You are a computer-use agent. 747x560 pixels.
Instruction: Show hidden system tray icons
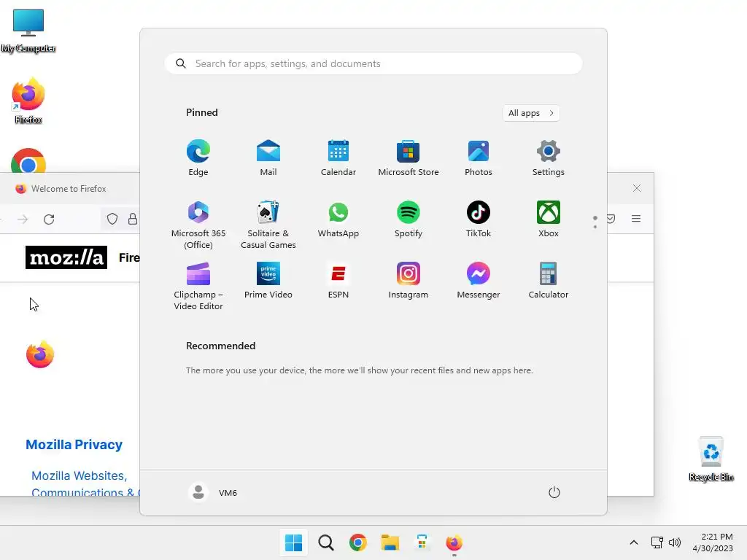(x=634, y=542)
